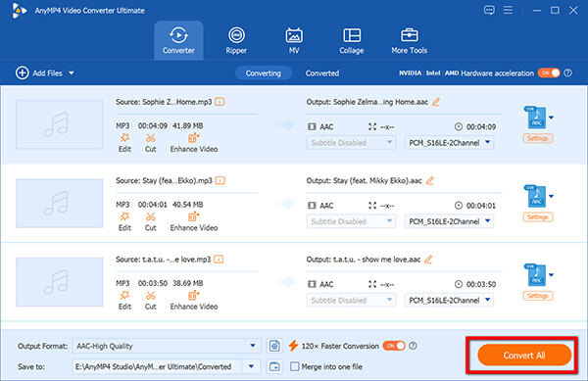Select the Converting list tab

(264, 73)
